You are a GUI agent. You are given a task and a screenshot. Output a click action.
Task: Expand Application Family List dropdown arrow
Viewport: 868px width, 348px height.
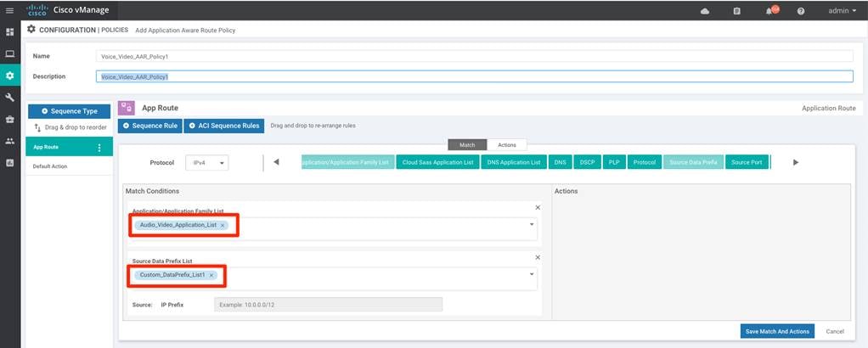[532, 224]
